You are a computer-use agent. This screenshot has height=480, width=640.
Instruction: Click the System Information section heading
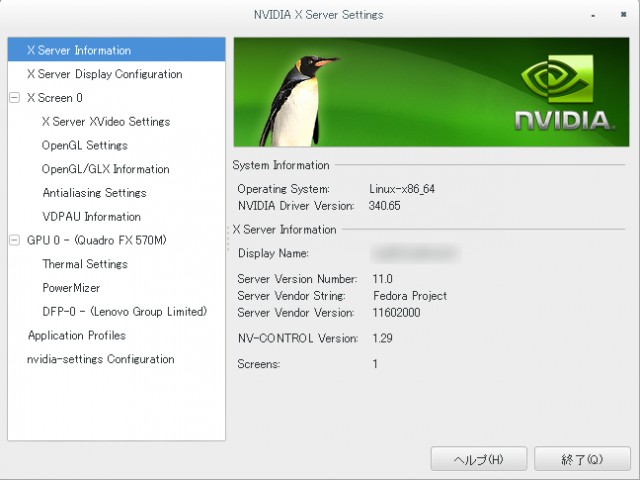pyautogui.click(x=281, y=165)
